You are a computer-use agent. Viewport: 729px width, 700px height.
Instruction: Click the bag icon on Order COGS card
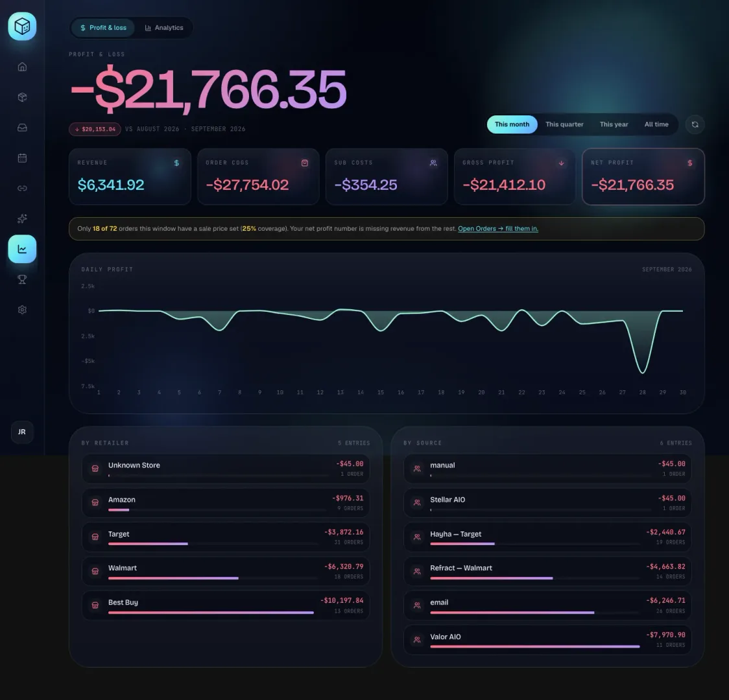point(305,163)
